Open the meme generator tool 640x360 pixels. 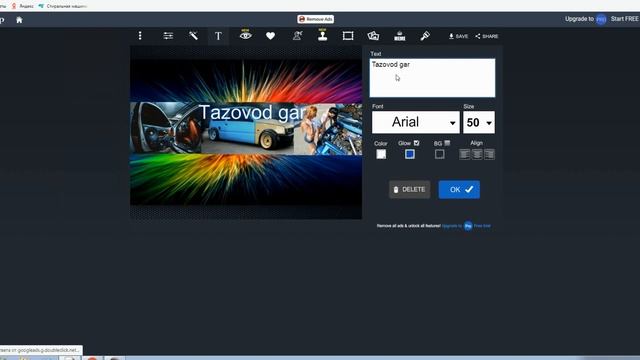pos(400,36)
